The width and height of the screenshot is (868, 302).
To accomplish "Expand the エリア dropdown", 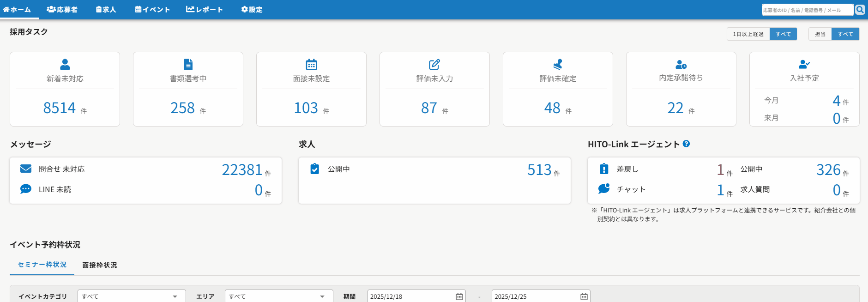I will click(278, 296).
